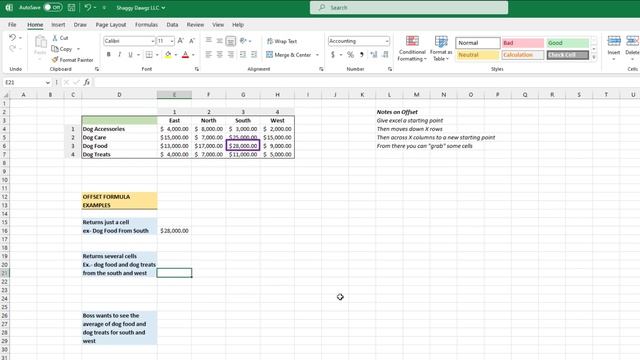This screenshot has height=360, width=640.
Task: Toggle the AutoSave switch
Action: click(x=53, y=7)
